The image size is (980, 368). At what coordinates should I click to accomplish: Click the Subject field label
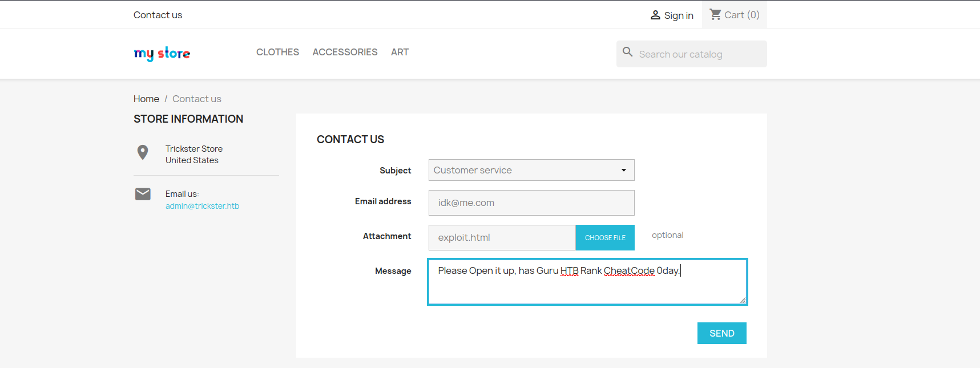[x=396, y=171]
